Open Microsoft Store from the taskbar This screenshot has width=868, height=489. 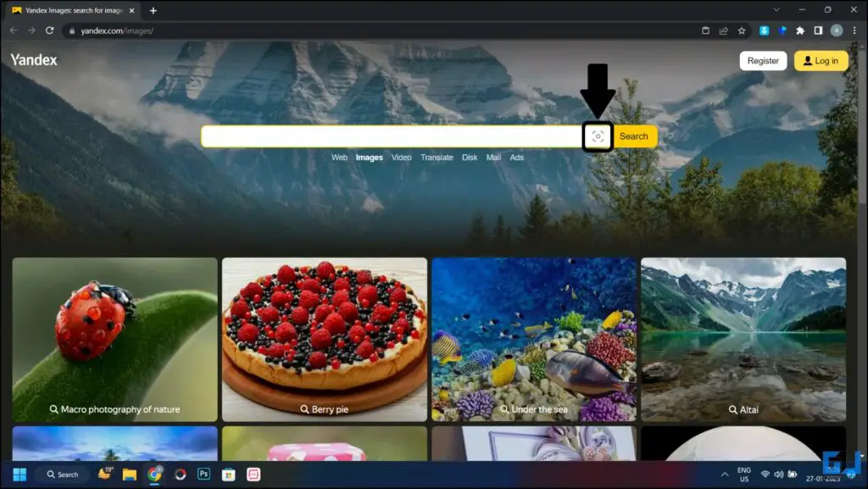coord(228,474)
